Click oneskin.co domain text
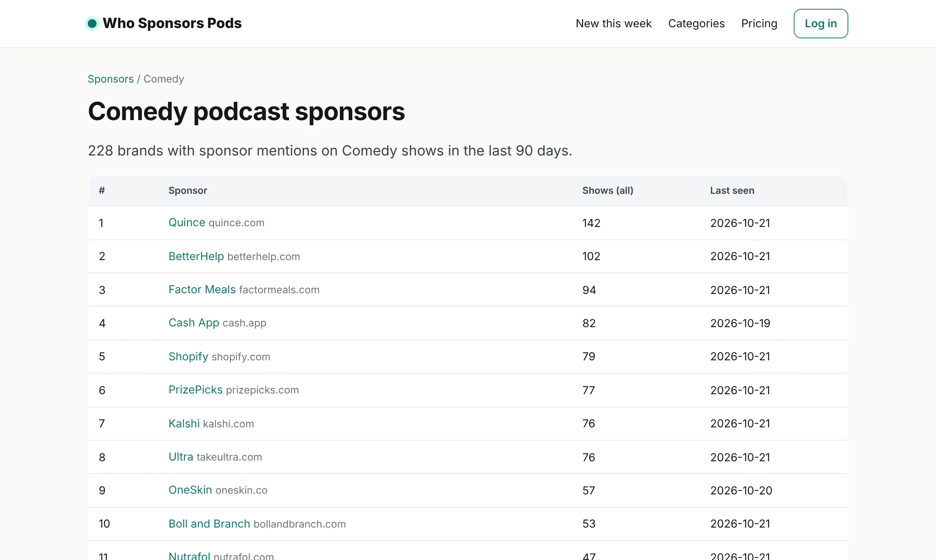 click(241, 490)
